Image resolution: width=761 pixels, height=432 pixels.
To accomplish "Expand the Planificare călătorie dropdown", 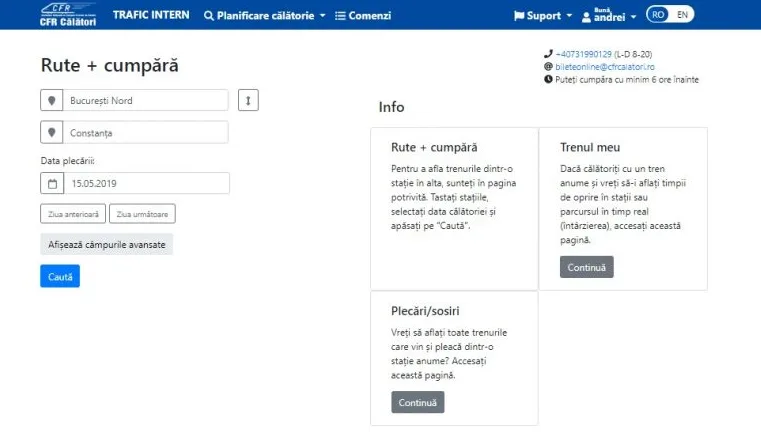I will pos(265,16).
